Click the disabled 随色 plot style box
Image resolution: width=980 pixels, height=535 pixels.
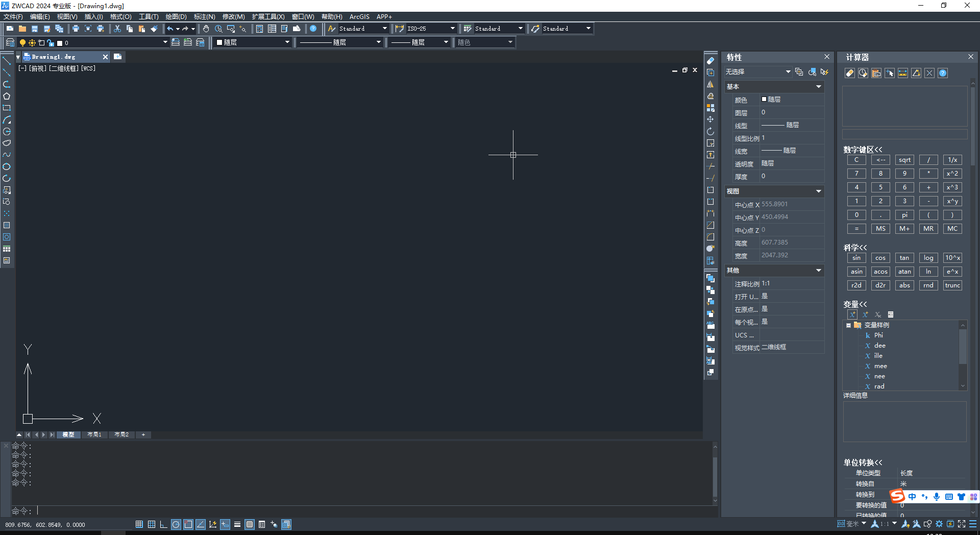[485, 42]
